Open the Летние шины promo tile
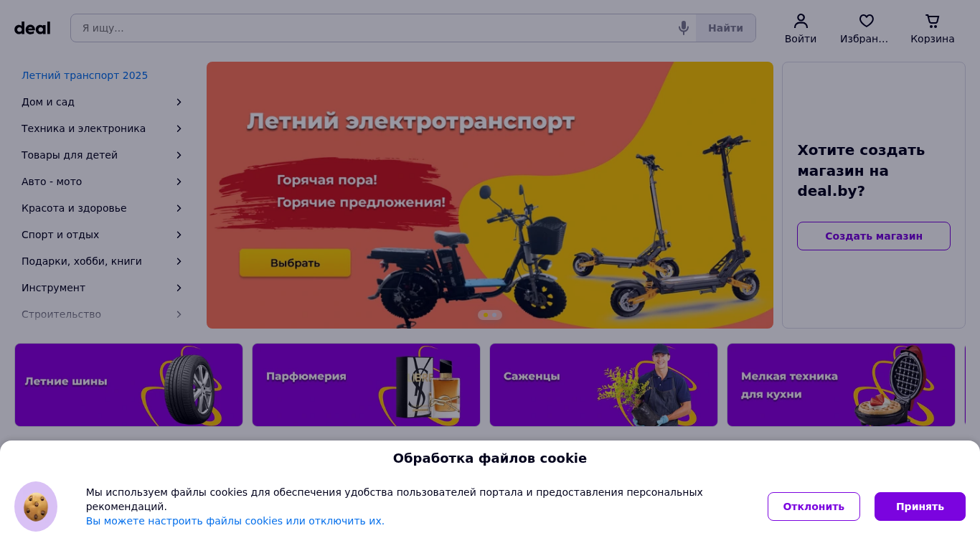Viewport: 980px width, 551px height. [x=128, y=385]
